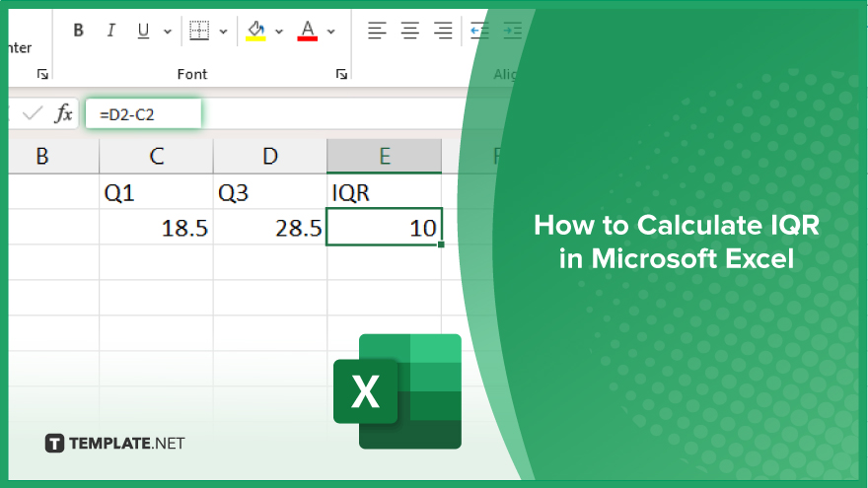Select column B header
This screenshot has width=868, height=488.
[x=53, y=156]
